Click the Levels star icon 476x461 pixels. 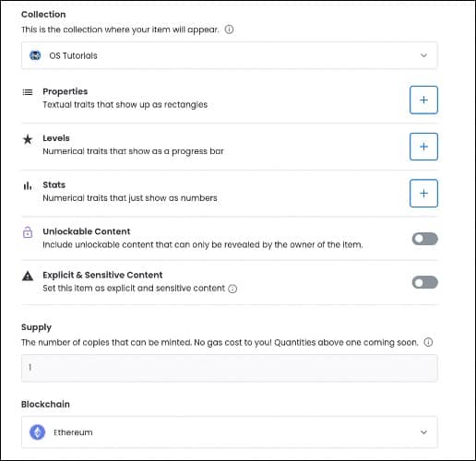pyautogui.click(x=28, y=139)
